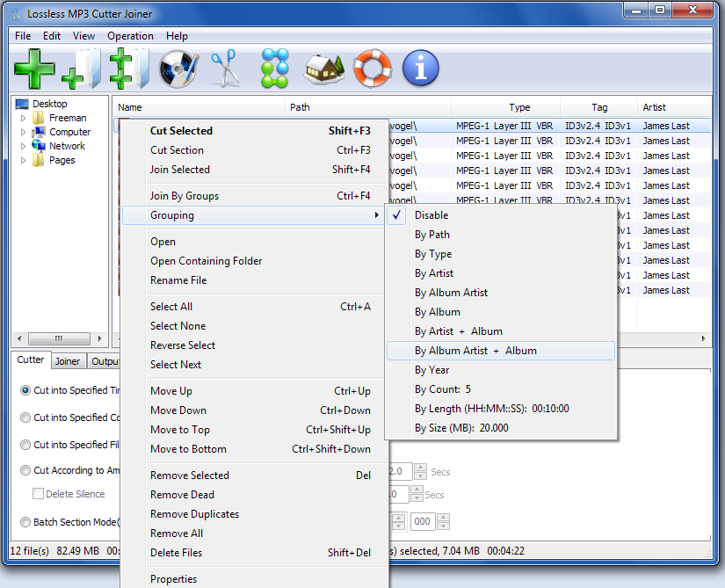Click the folder tree scroll left arrow
Viewport: 725px width, 588px height.
19,338
